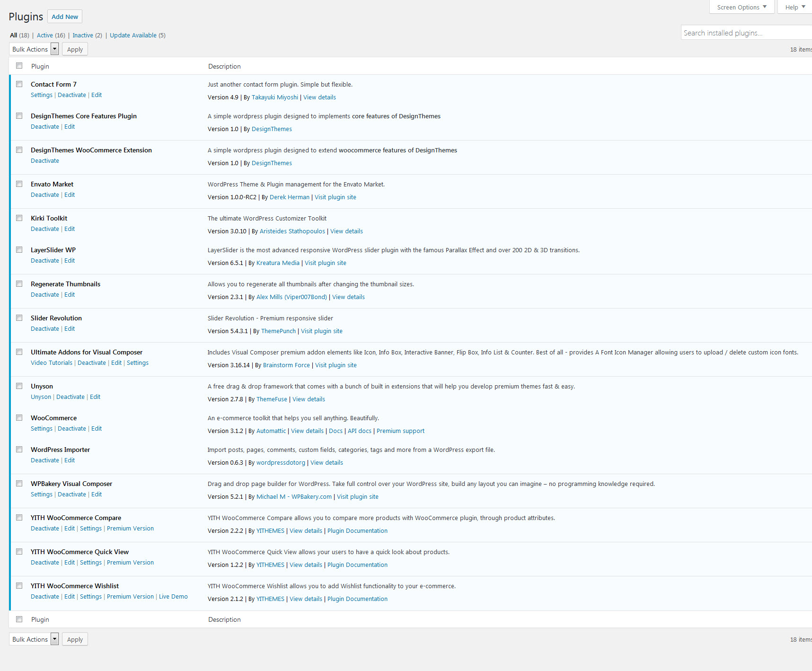Open Plugin Documentation for YITH Quick View

point(357,565)
